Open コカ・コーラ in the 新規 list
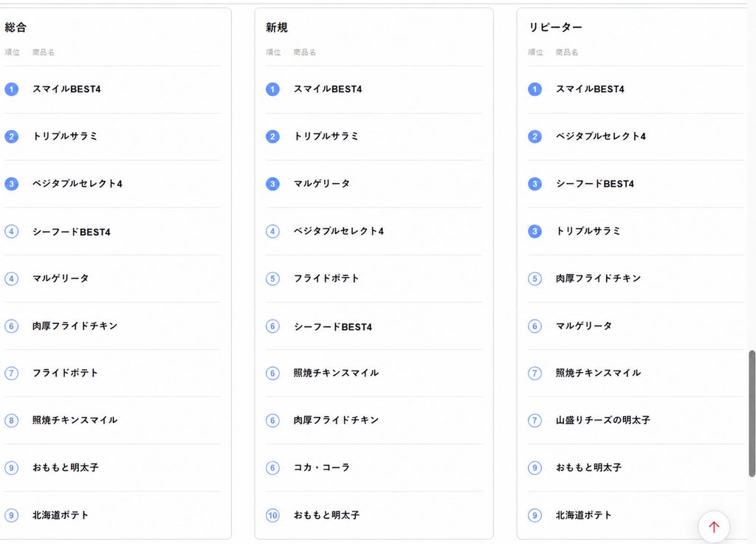This screenshot has width=756, height=544. (x=322, y=467)
